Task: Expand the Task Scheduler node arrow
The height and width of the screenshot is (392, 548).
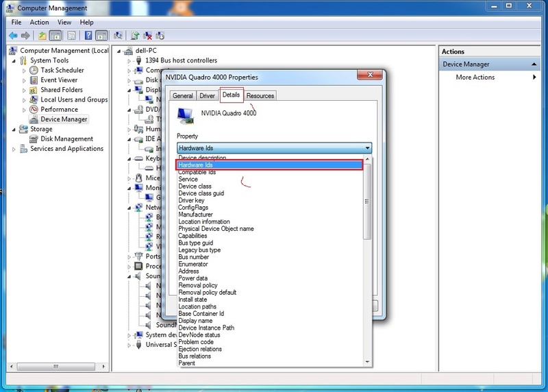Action: pos(24,71)
